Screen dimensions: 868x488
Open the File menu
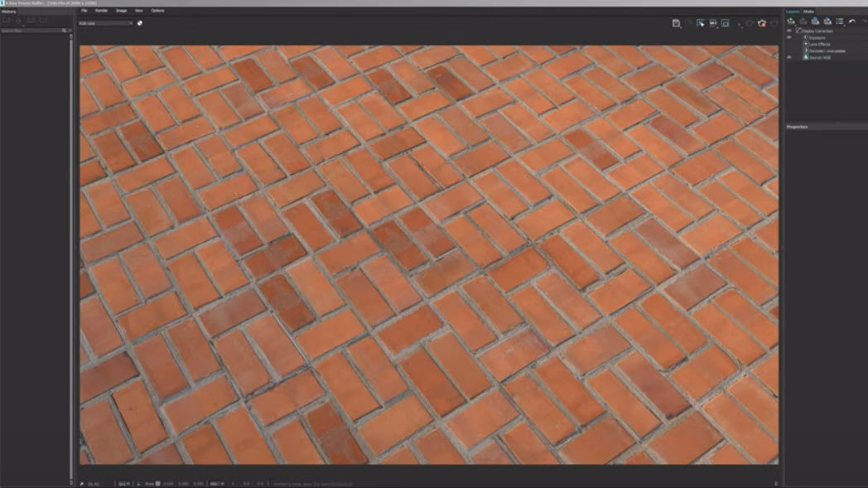coord(84,11)
